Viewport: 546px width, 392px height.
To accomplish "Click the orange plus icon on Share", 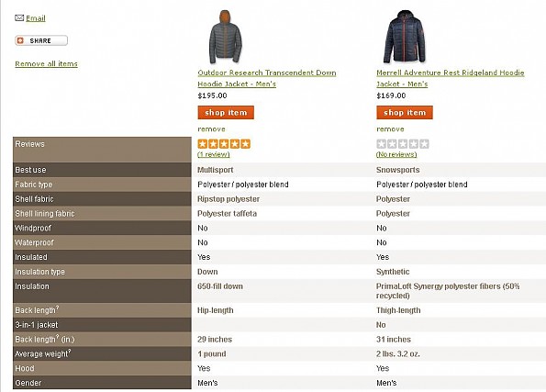I will click(20, 40).
